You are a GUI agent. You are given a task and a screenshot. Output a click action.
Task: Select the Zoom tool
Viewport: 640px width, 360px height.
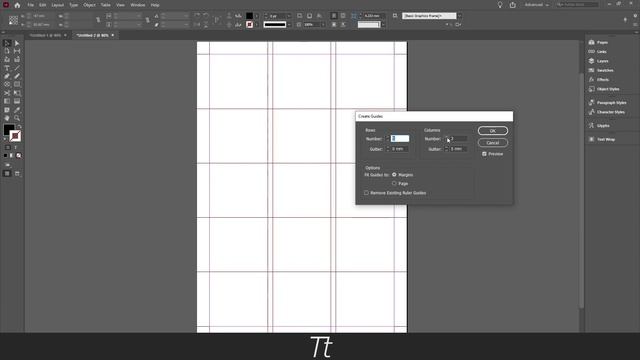point(17,118)
